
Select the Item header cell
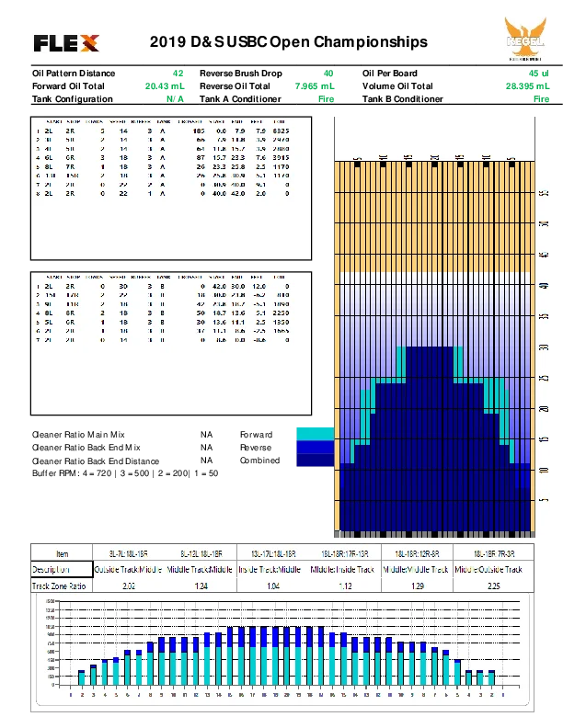62,553
